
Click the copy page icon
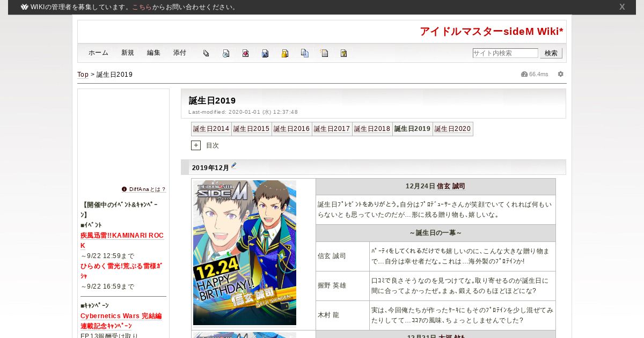coord(305,53)
